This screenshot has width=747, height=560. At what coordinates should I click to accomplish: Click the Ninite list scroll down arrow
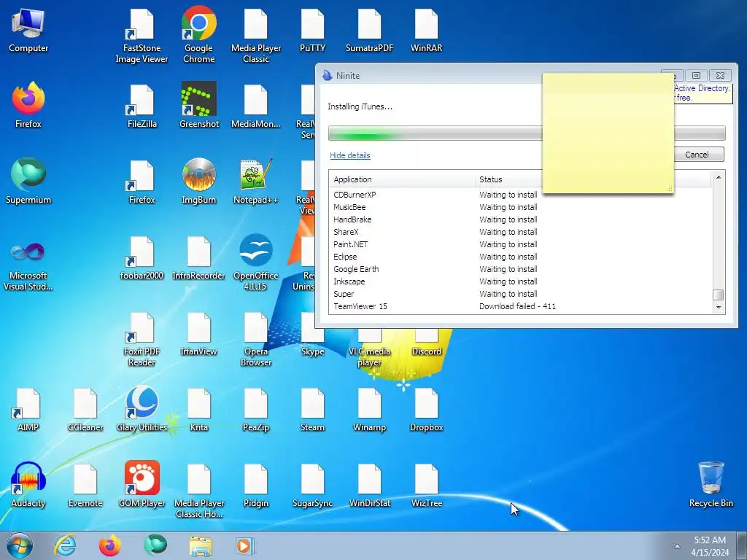click(719, 308)
